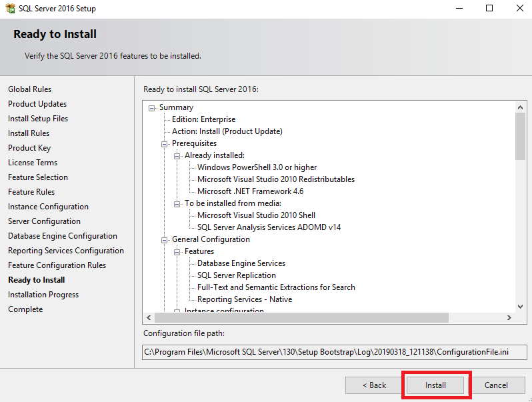This screenshot has width=532, height=402.
Task: Click the configuration file path field
Action: pyautogui.click(x=334, y=352)
